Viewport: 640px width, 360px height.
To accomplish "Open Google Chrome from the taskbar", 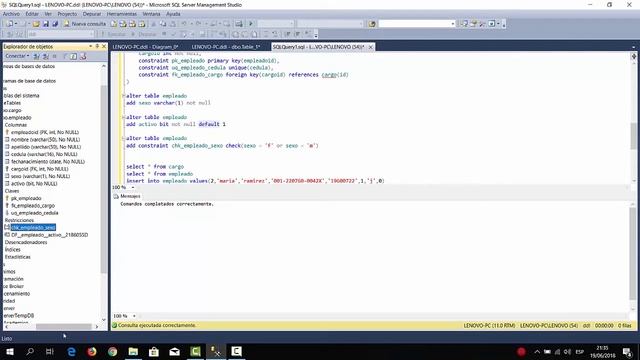I will tap(113, 351).
